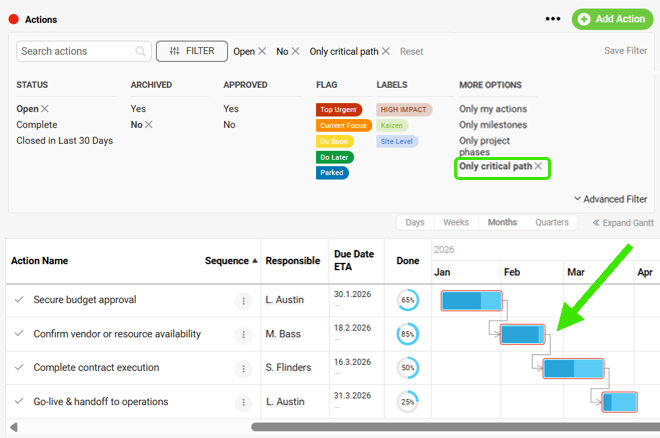Check off Go-live & handoff to operations
660x438 pixels.
click(x=18, y=402)
